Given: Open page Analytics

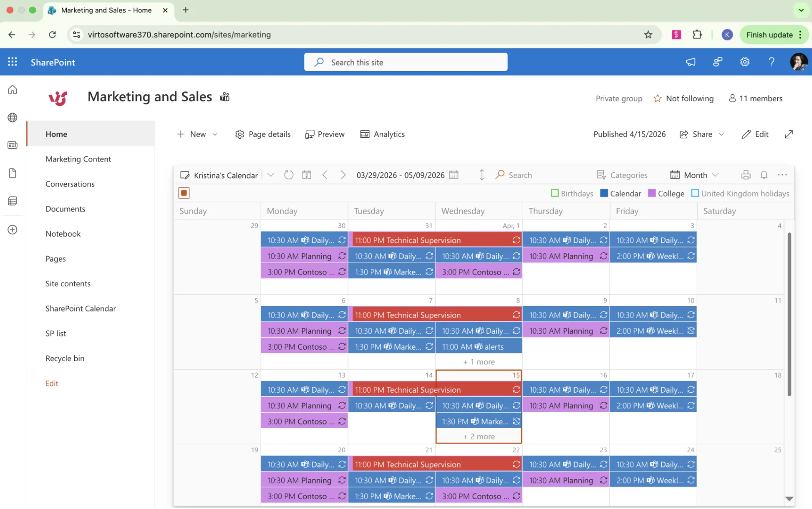Looking at the screenshot, I should tap(382, 134).
